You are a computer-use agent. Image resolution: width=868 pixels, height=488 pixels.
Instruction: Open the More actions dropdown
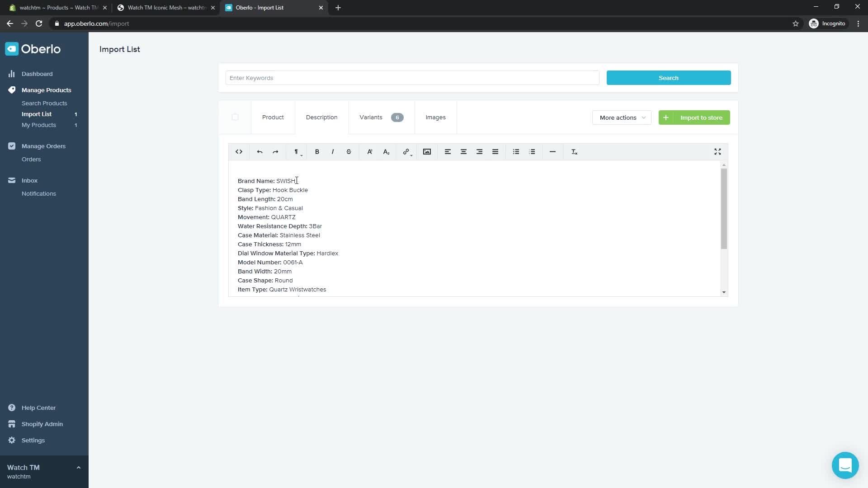tap(622, 117)
